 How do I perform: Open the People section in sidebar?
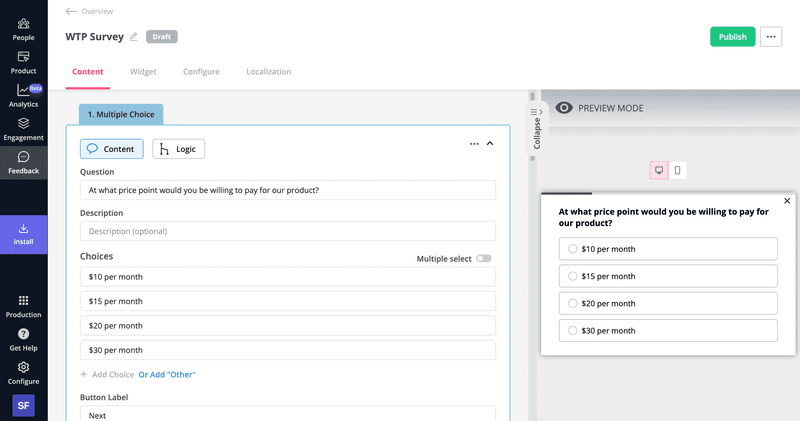point(23,29)
